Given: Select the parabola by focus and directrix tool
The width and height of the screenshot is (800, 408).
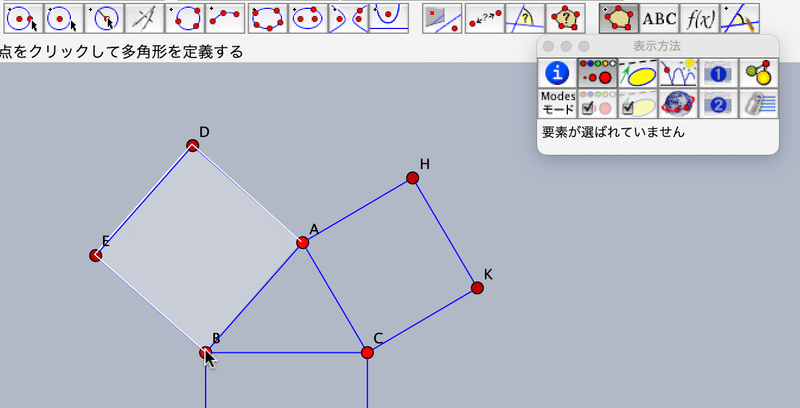Looking at the screenshot, I should tap(389, 18).
